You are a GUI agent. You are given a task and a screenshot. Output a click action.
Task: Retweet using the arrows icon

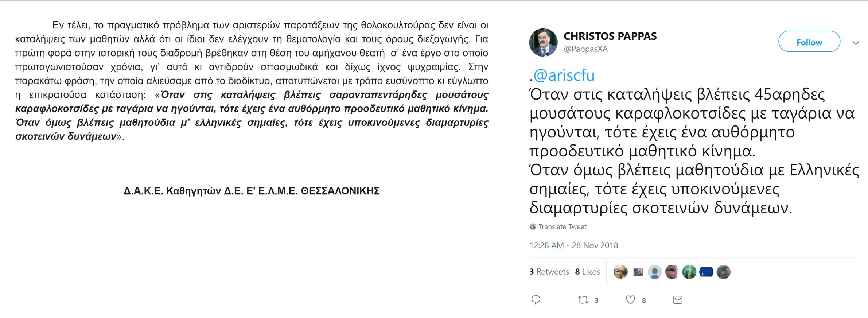click(x=583, y=300)
